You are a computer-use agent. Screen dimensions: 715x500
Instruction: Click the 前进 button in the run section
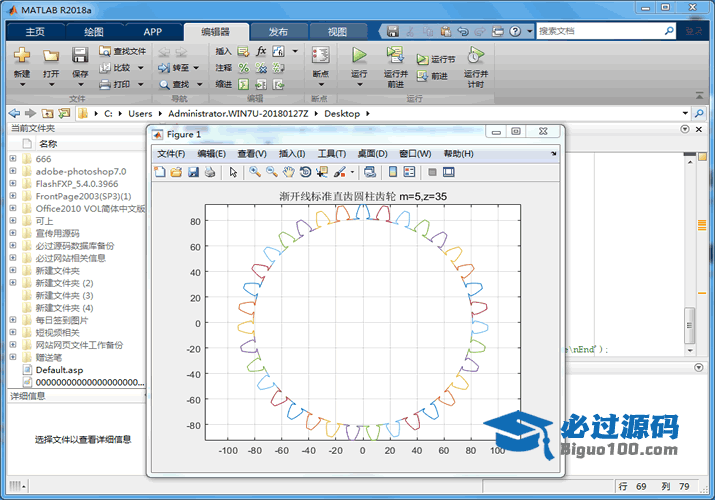pyautogui.click(x=432, y=76)
